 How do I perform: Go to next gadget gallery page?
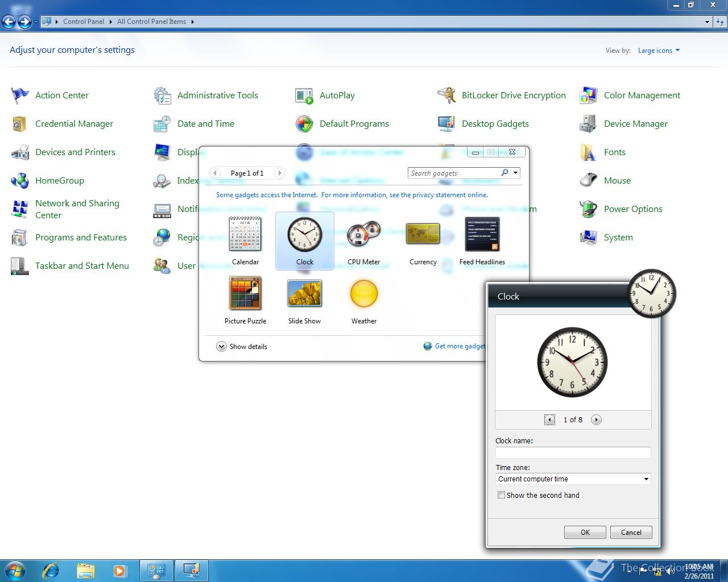pos(279,173)
